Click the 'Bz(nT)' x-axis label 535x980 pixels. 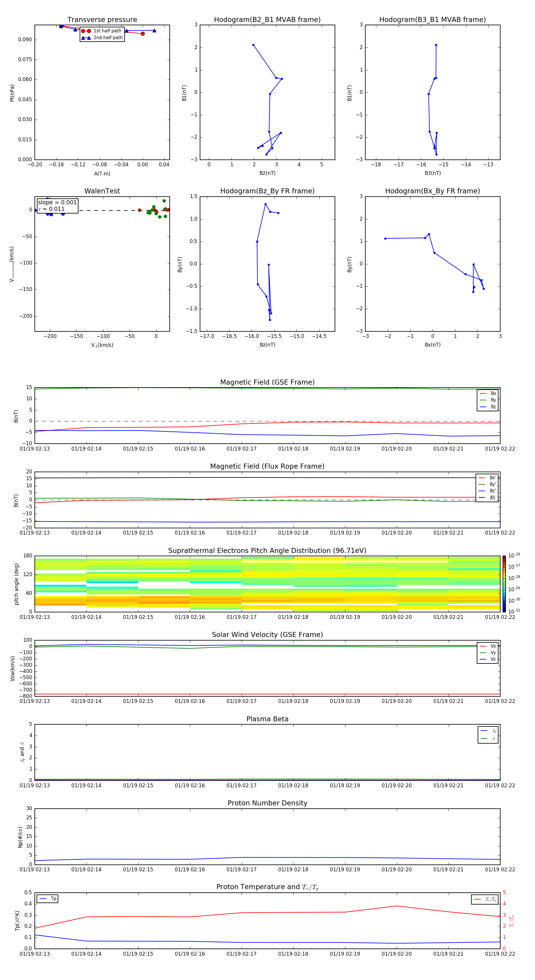point(267,345)
